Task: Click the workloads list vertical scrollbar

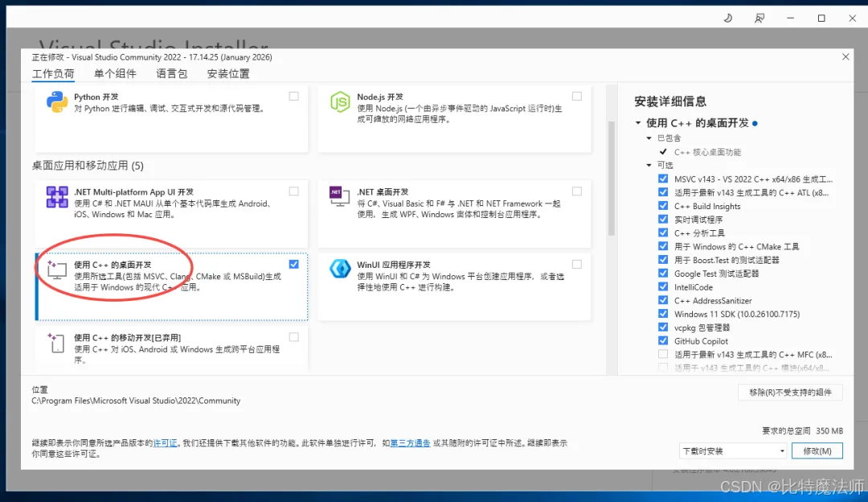Action: tap(611, 179)
